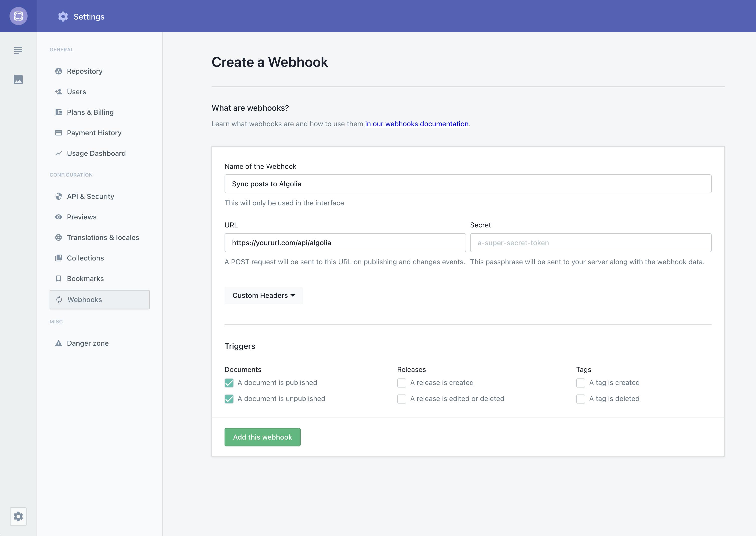Click the Name of the Webhook input
Viewport: 756px width, 536px height.
(468, 183)
